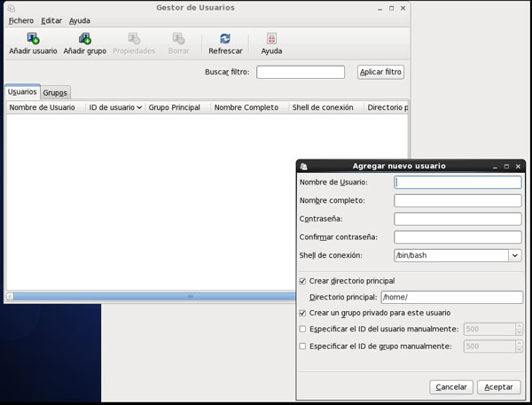Minimize the Agregar nuevo usuario dialog
The image size is (532, 405).
495,167
